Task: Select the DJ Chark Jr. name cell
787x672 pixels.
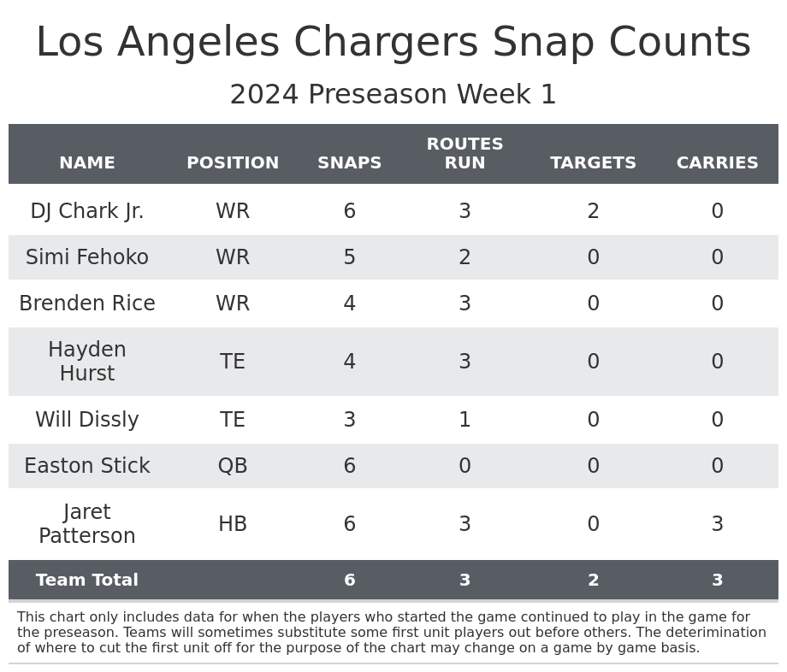Action: click(x=87, y=211)
